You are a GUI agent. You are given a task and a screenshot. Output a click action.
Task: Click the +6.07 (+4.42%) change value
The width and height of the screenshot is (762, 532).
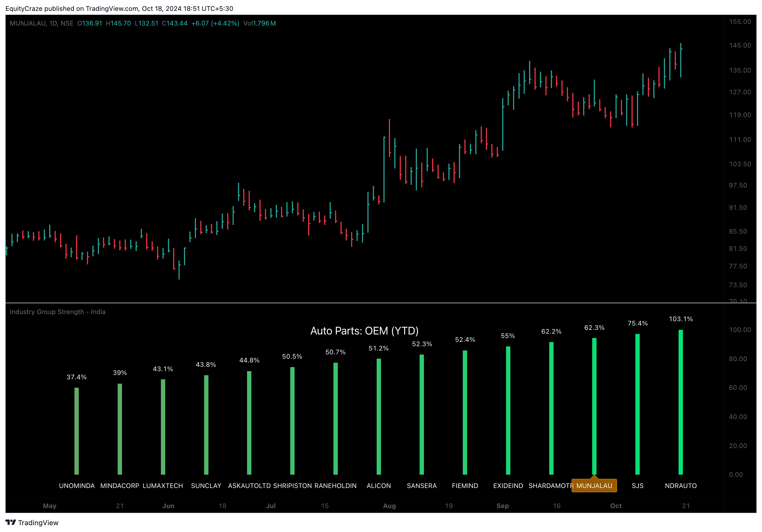215,23
